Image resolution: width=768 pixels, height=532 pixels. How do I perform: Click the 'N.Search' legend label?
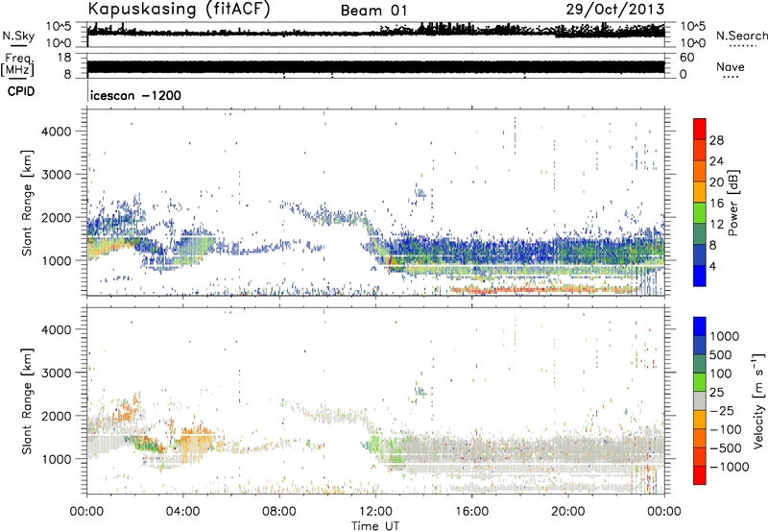pyautogui.click(x=741, y=36)
